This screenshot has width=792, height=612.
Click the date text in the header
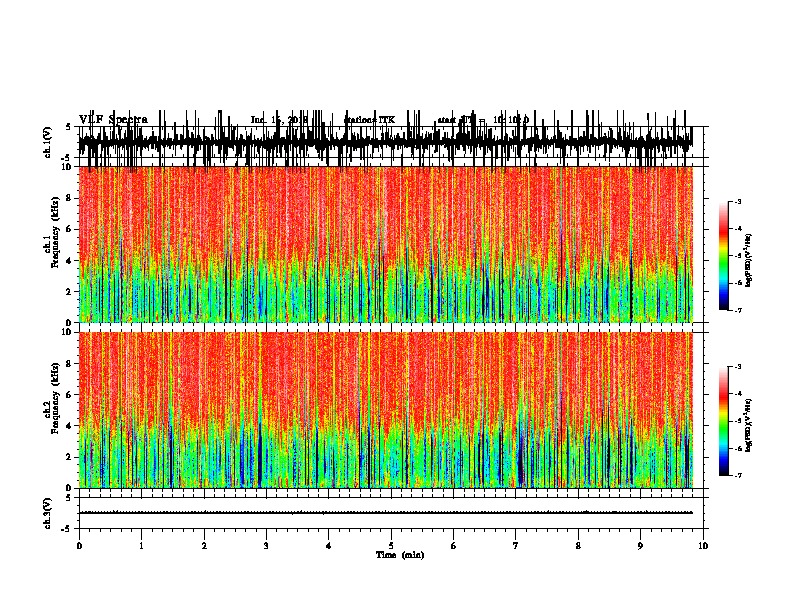[x=279, y=120]
